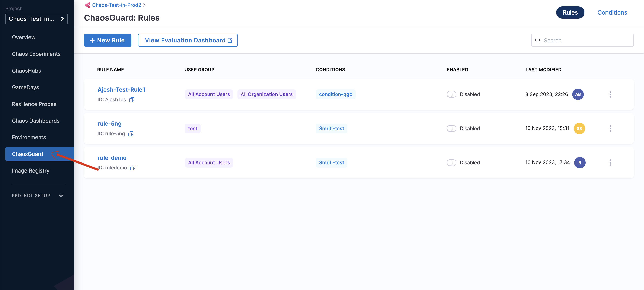Click the USER GROUP column header

199,70
